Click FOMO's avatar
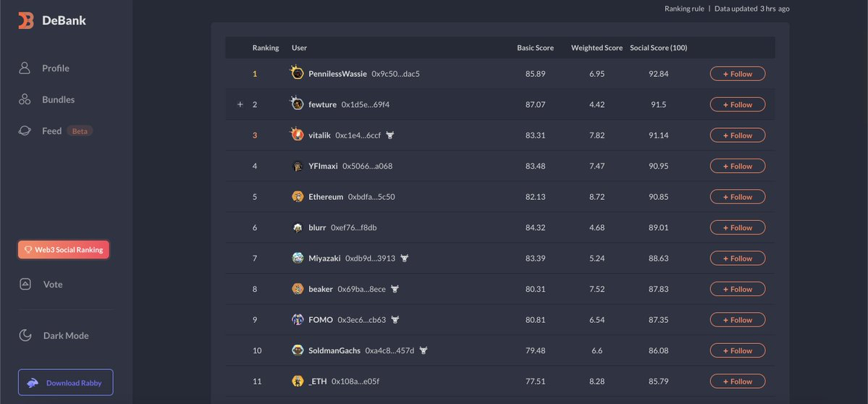Viewport: 868px width, 404px height. click(298, 319)
